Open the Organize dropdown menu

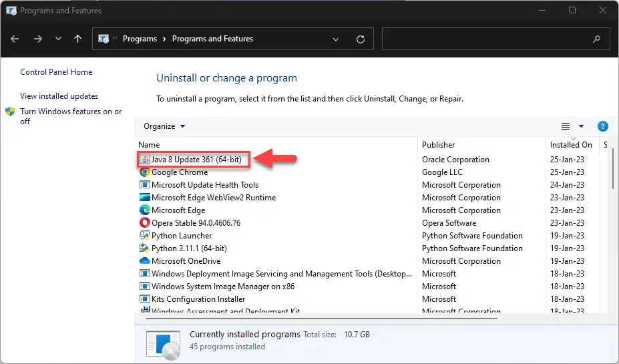[x=164, y=126]
